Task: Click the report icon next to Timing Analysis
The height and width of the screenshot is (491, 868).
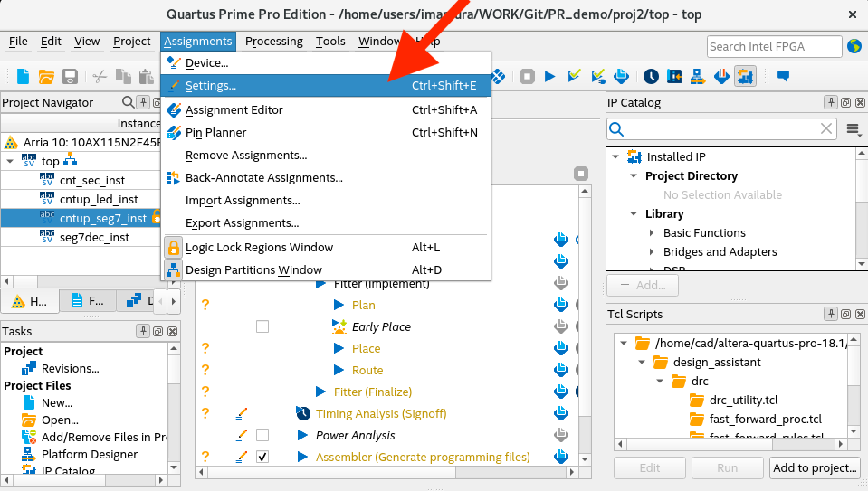Action: coord(561,413)
